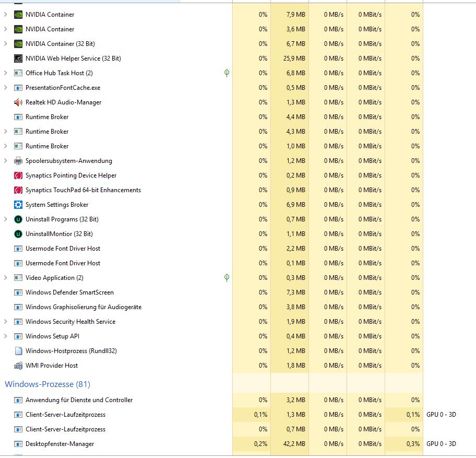
Task: Click the Windows Setup API process icon
Action: (x=18, y=336)
